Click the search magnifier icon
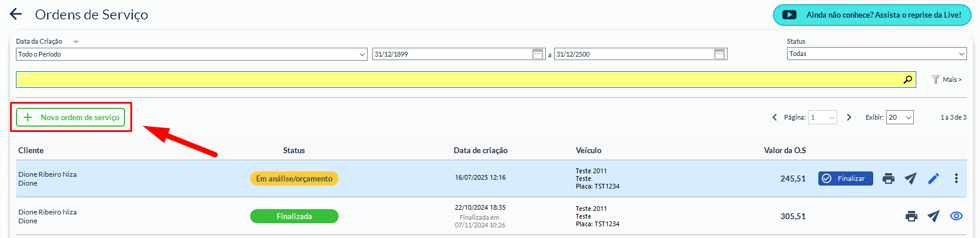Screen dimensions: 980x238 907,80
